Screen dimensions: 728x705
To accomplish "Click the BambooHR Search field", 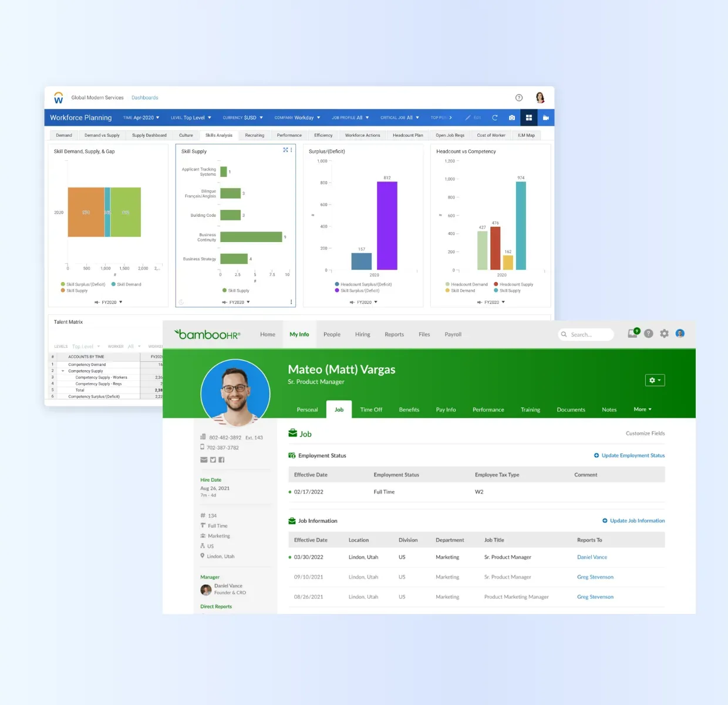I will coord(586,334).
